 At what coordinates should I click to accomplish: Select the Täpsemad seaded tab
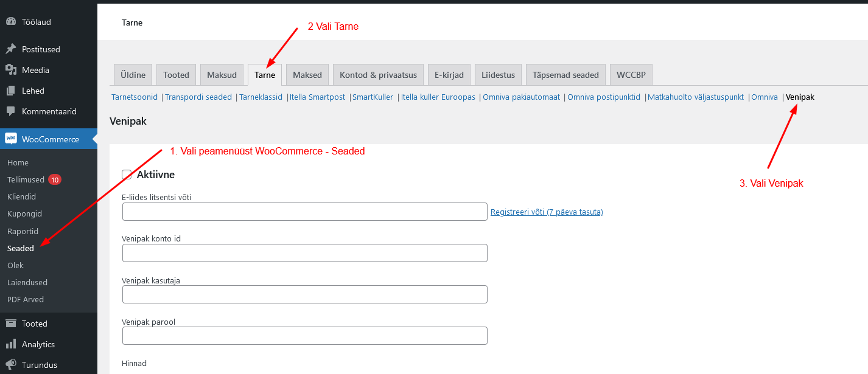click(565, 75)
